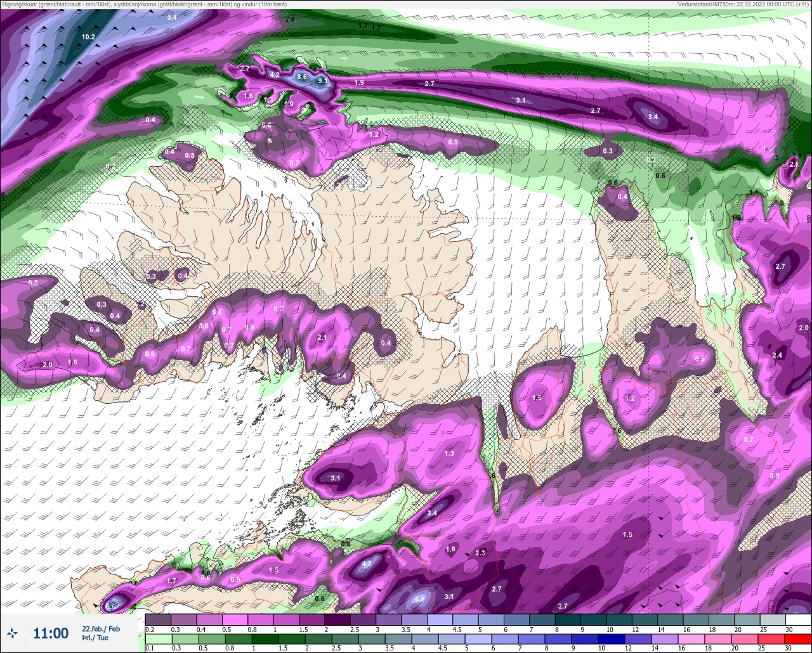
Task: Click the light grey snow swatch labelled 25
Action: click(773, 619)
